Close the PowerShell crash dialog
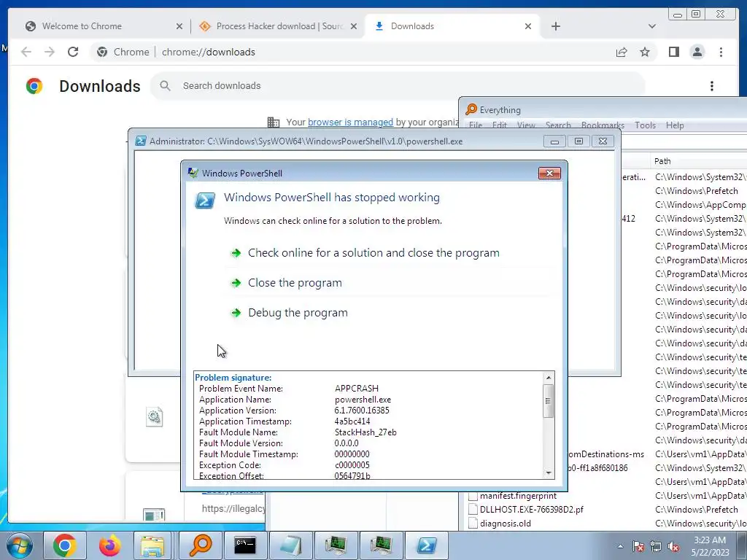 [x=549, y=174]
